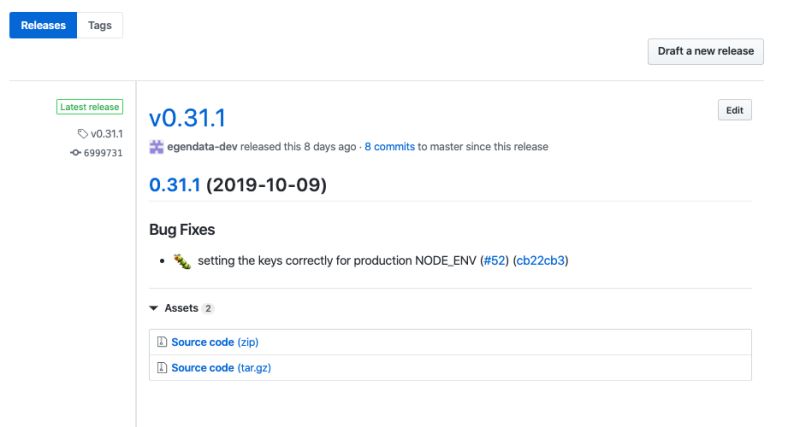Click the bug emoji in Bug Fixes
Image resolution: width=800 pixels, height=427 pixels.
click(x=182, y=261)
